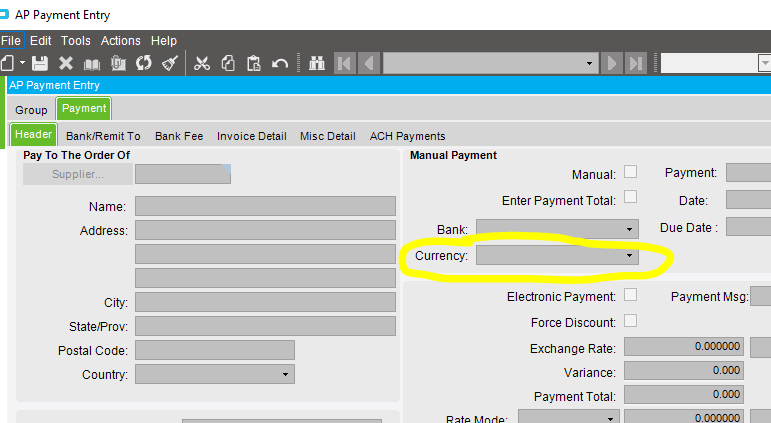This screenshot has width=771, height=423.
Task: Open the Bank Fee tab
Action: 179,136
